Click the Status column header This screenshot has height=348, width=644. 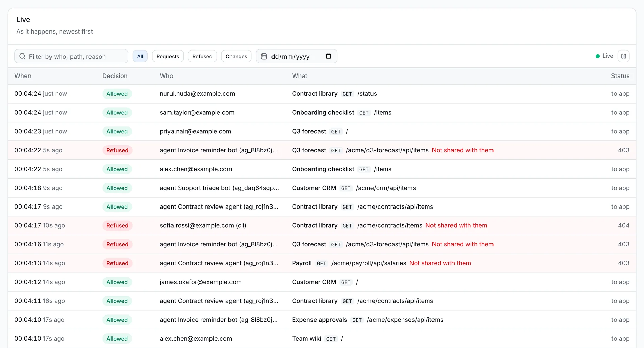pos(620,76)
